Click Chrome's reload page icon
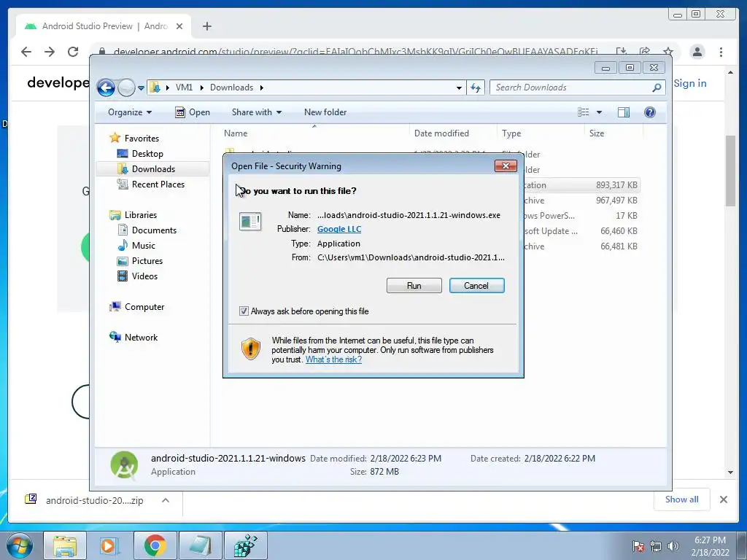Image resolution: width=747 pixels, height=560 pixels. pyautogui.click(x=73, y=52)
